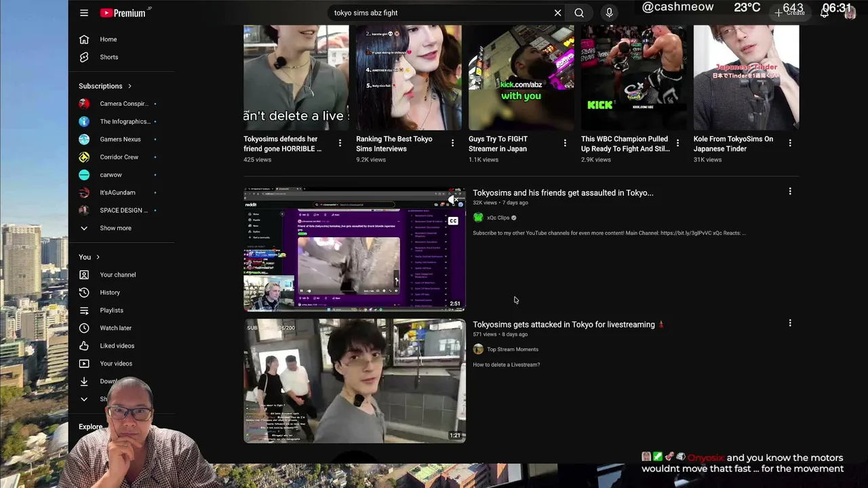
Task: Open options menu for 'Guys Try To FIGHT Streamer' Short
Action: (x=565, y=142)
